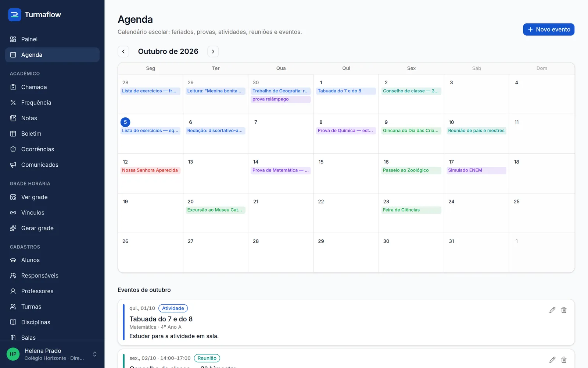The height and width of the screenshot is (368, 588).
Task: Open the Tabuada do 7 e do 8 calendar chip
Action: 346,91
